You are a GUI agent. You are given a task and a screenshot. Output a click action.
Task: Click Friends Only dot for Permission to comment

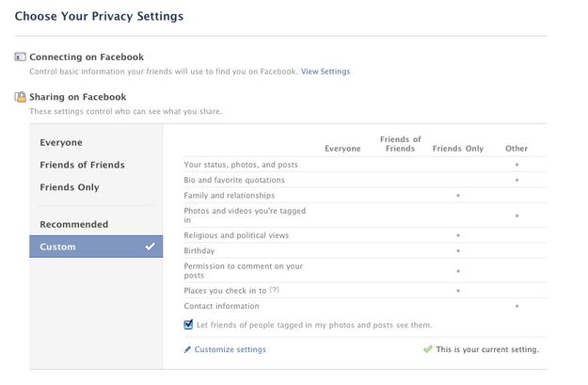click(458, 270)
